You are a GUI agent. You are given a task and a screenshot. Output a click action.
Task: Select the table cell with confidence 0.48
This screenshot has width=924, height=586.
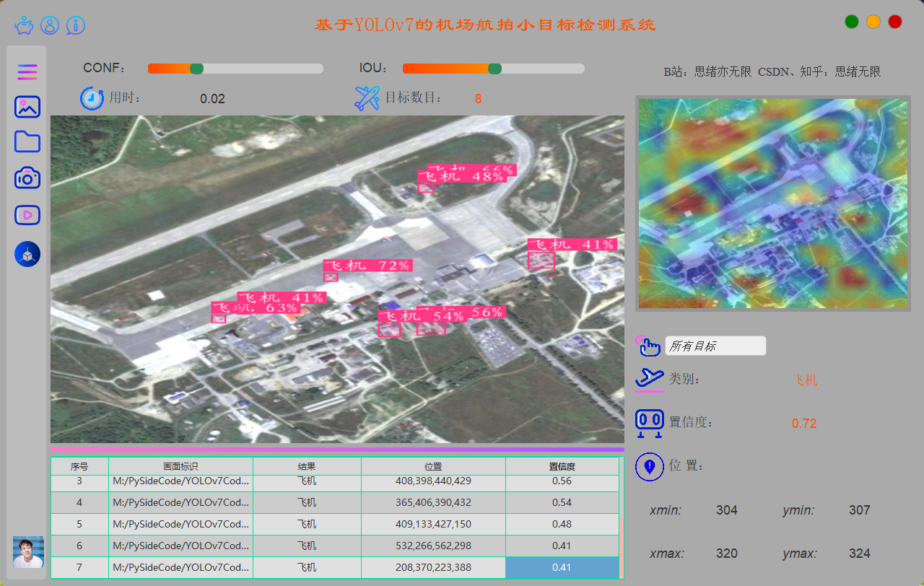point(562,524)
